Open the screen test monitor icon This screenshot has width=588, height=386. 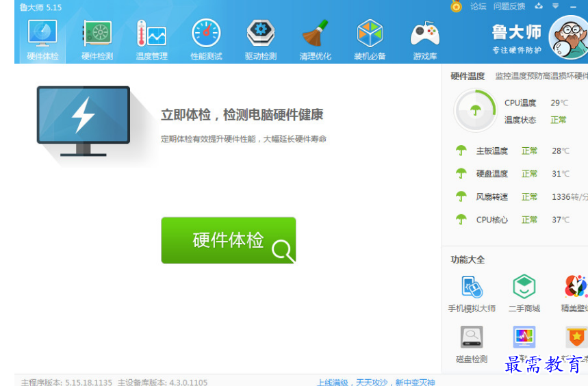[x=524, y=337]
